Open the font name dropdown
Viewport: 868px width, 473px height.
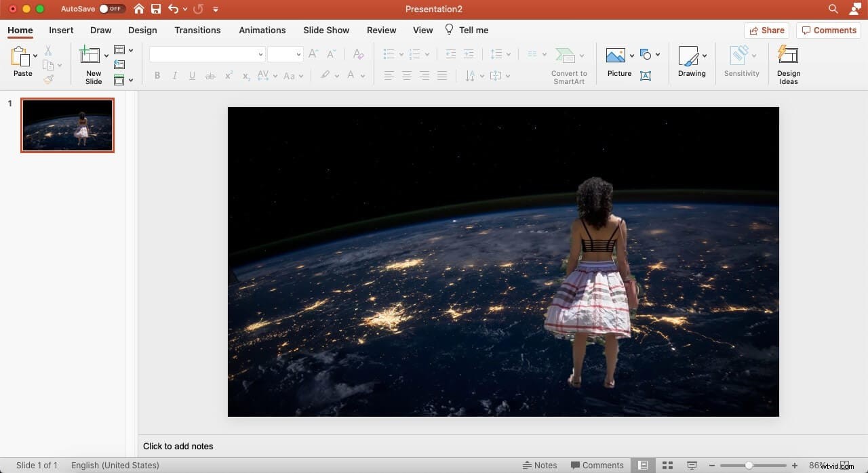260,54
